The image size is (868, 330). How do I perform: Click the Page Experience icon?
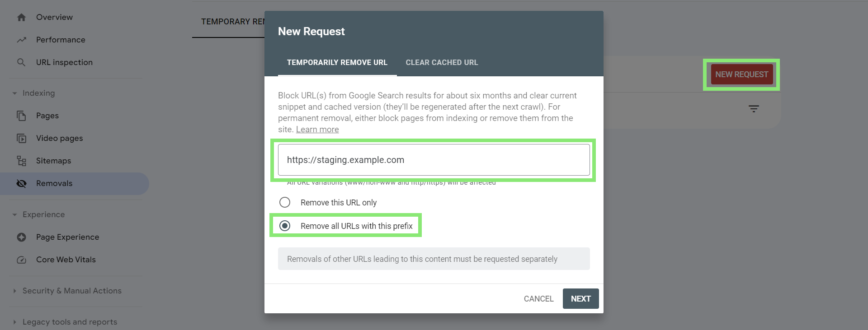tap(21, 237)
